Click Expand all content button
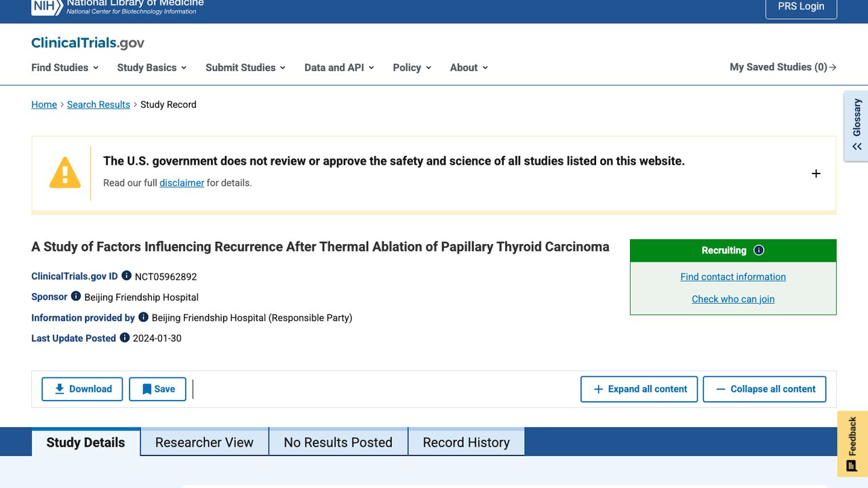The image size is (868, 488). pyautogui.click(x=639, y=389)
